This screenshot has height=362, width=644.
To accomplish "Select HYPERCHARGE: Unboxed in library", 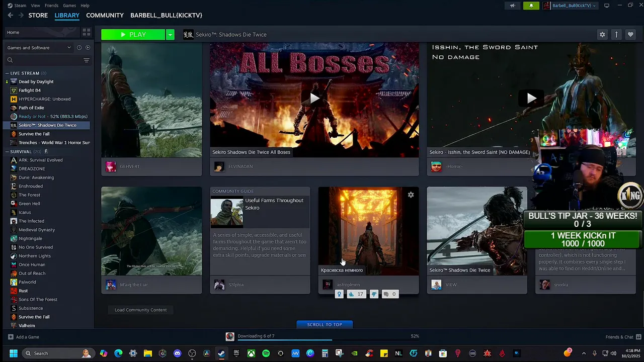I will (44, 99).
